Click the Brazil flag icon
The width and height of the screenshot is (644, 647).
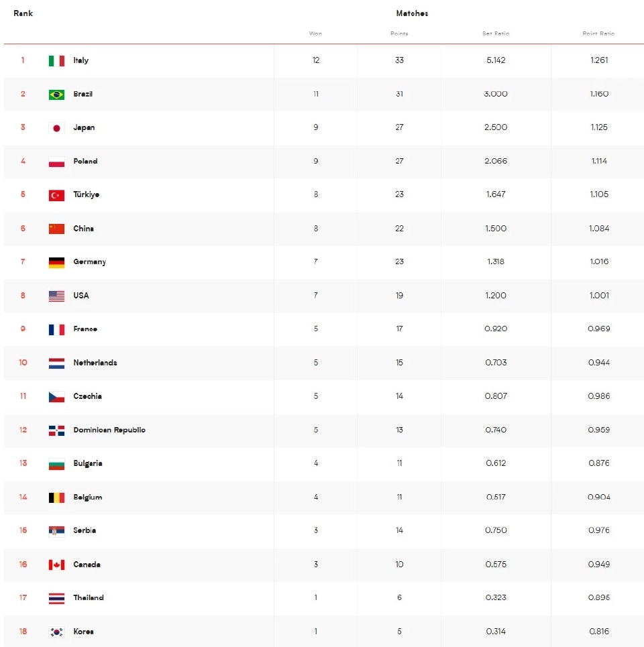point(56,95)
